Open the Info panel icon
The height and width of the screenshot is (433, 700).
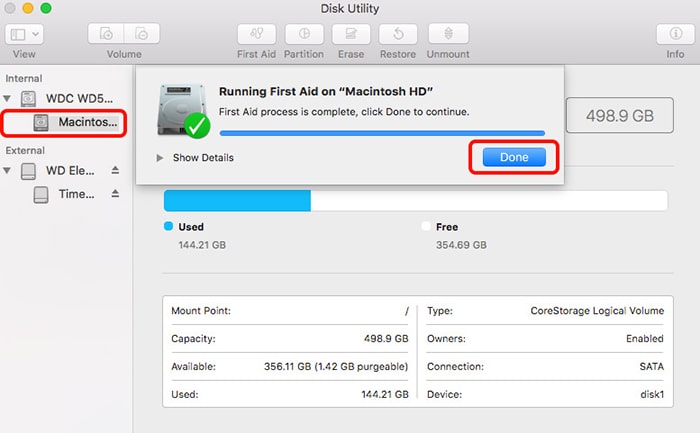(675, 34)
